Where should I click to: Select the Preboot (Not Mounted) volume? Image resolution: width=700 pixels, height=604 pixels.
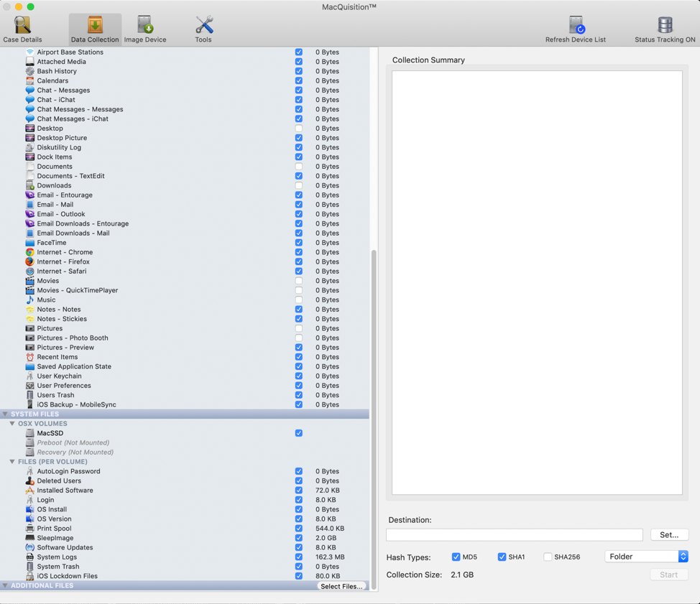point(185,442)
